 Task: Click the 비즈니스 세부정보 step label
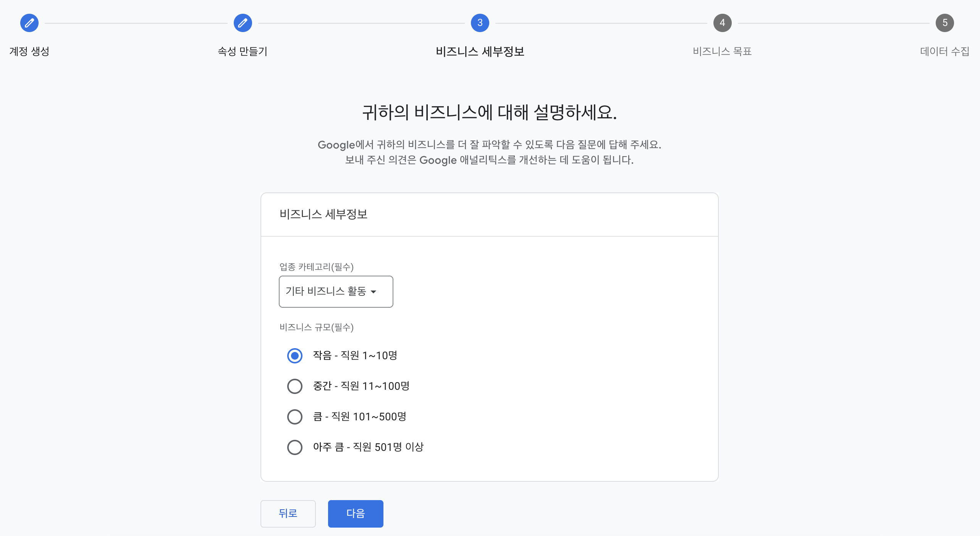point(480,51)
